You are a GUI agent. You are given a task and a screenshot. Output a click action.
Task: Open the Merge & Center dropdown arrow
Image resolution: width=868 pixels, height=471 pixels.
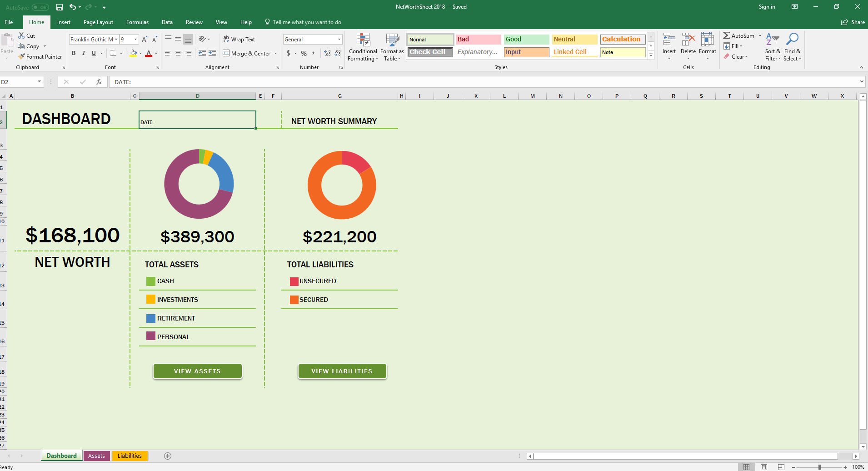coord(275,53)
